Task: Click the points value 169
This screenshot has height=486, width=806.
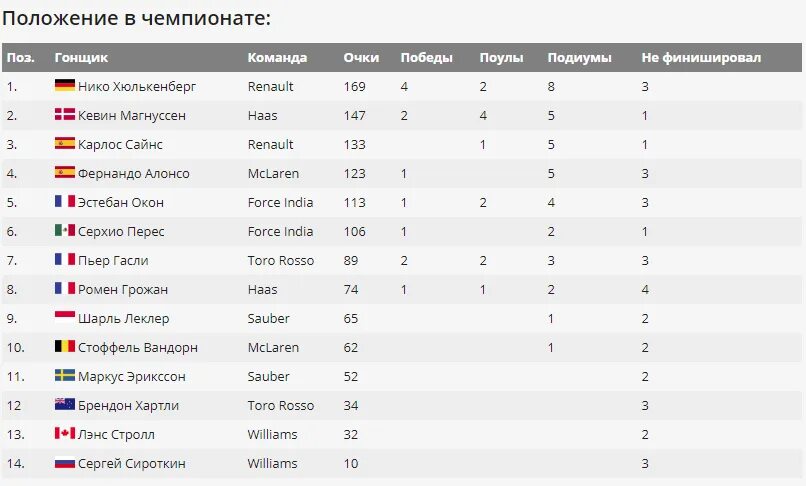Action: pos(354,86)
